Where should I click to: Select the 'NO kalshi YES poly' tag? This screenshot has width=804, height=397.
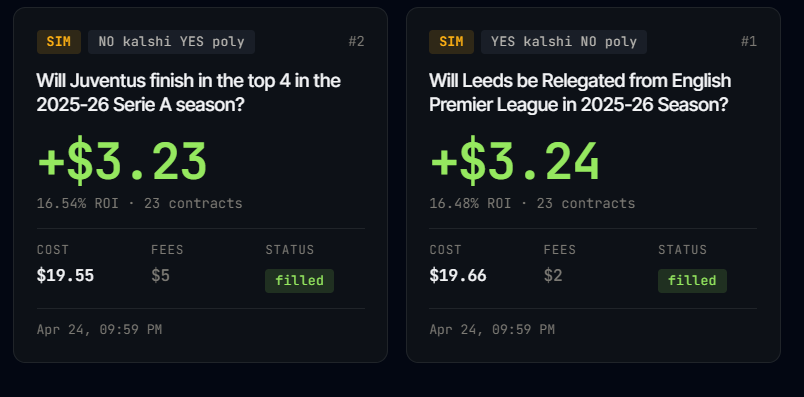point(171,42)
